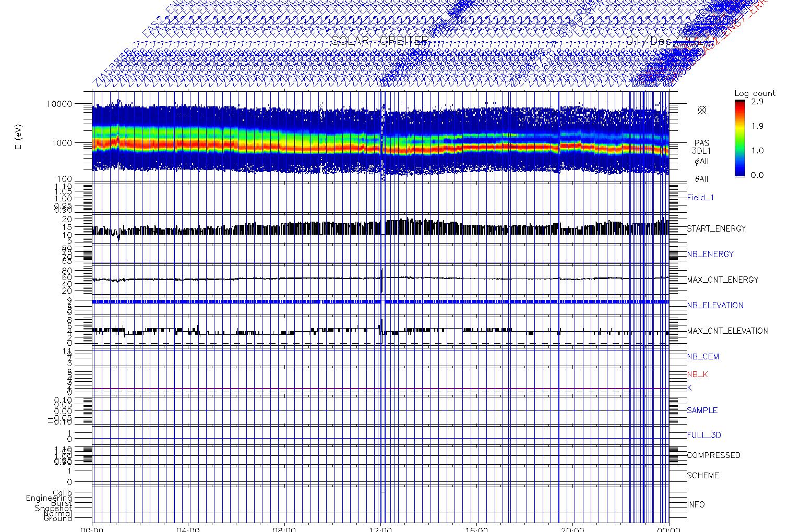Select the NB_ELEVATION panel label
The width and height of the screenshot is (789, 532).
click(x=715, y=305)
